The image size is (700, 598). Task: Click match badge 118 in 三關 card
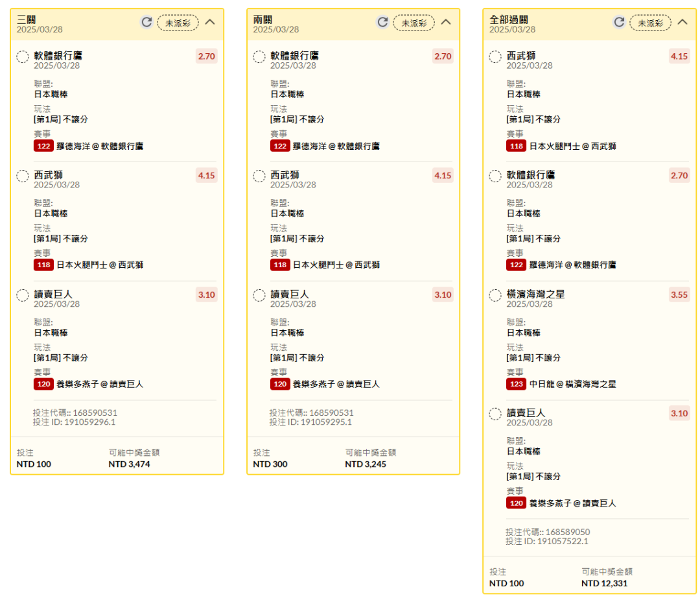[44, 265]
